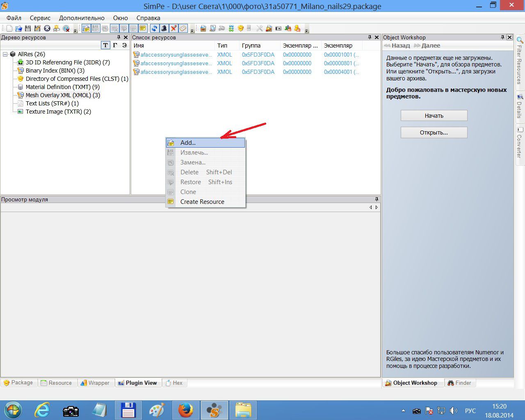Collapse the AllRes (26) tree node

click(x=5, y=54)
